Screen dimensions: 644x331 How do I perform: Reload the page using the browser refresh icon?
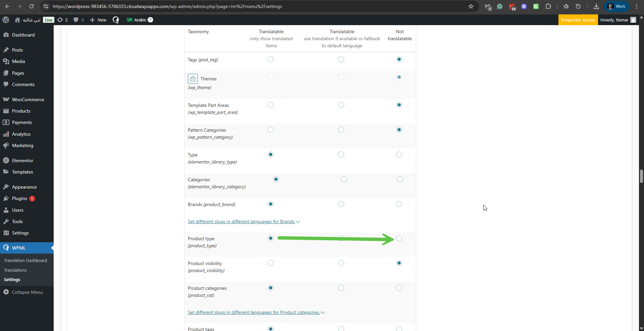pos(31,6)
